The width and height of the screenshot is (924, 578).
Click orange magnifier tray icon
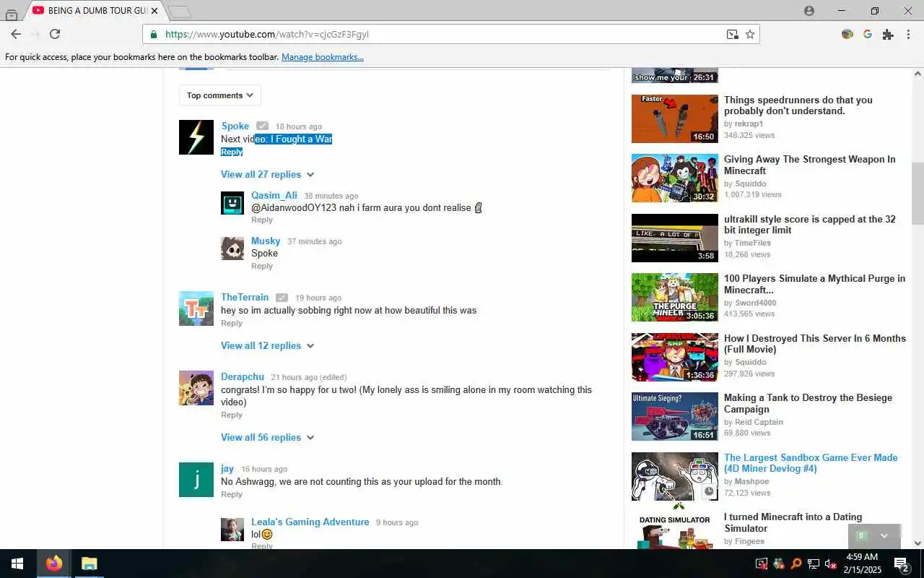796,564
